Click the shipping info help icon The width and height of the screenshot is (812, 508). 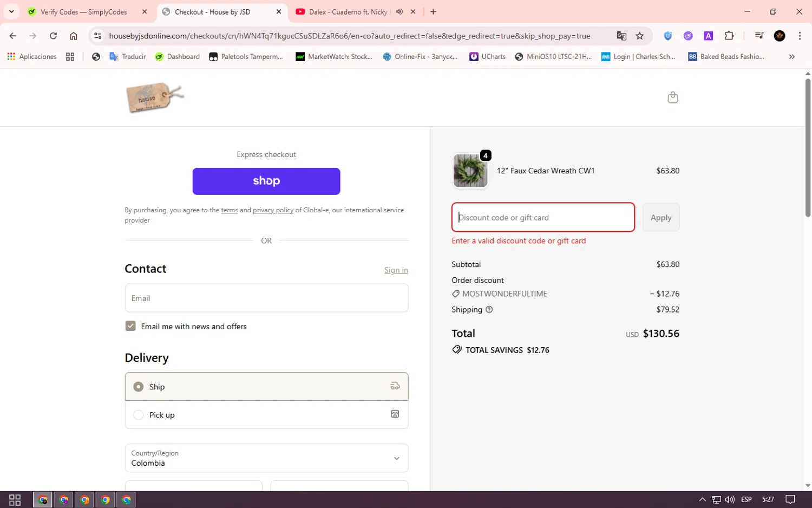489,310
